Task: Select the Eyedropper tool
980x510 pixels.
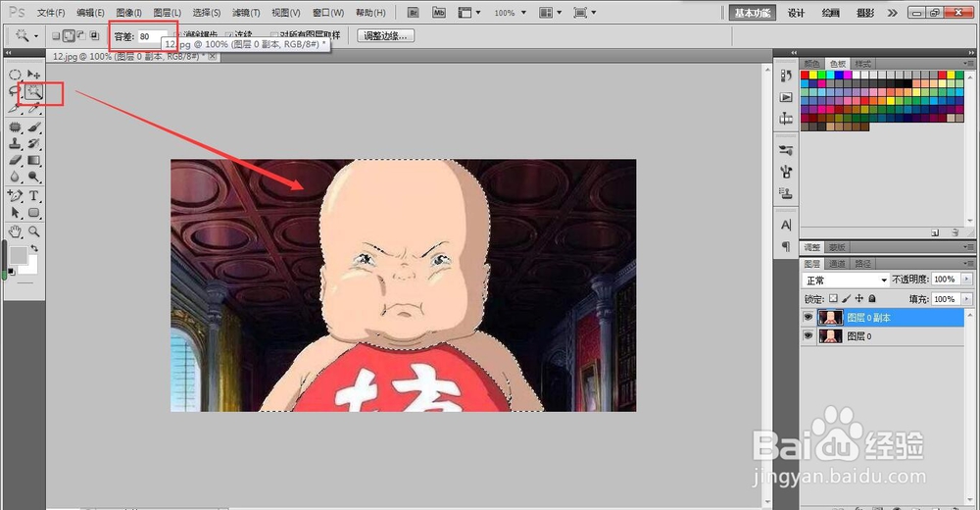Action: tap(33, 108)
